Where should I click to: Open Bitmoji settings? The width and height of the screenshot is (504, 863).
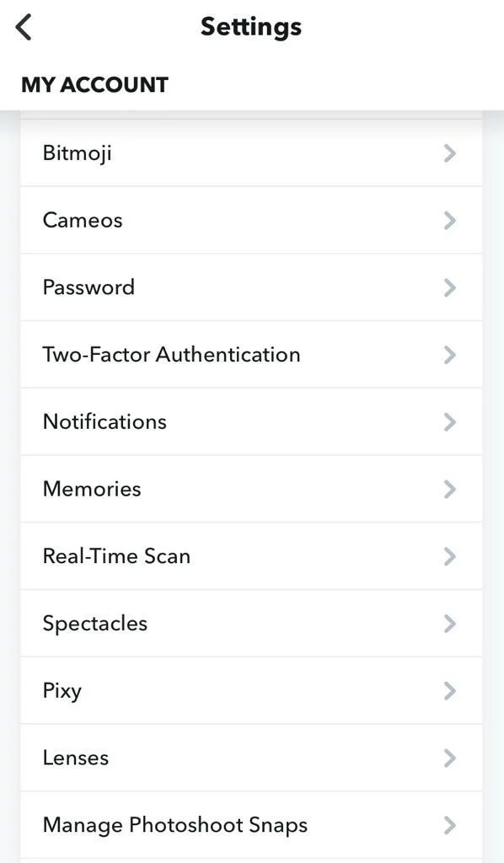point(251,153)
